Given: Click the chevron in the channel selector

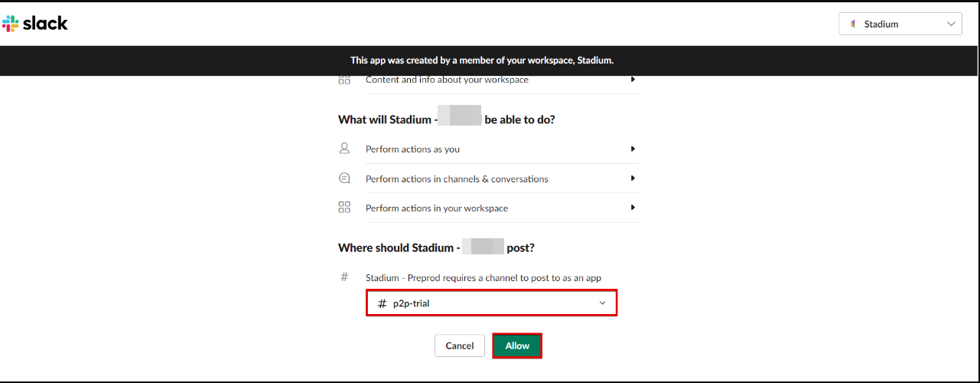Looking at the screenshot, I should tap(602, 303).
